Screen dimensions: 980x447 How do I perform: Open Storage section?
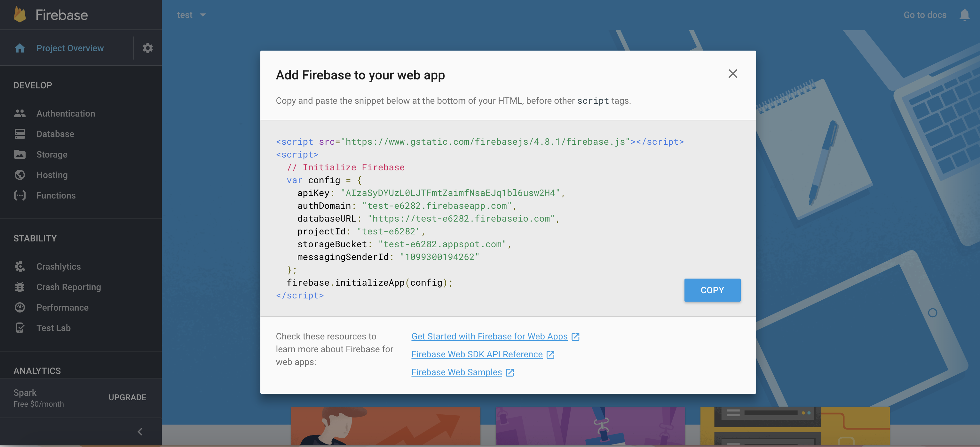52,154
